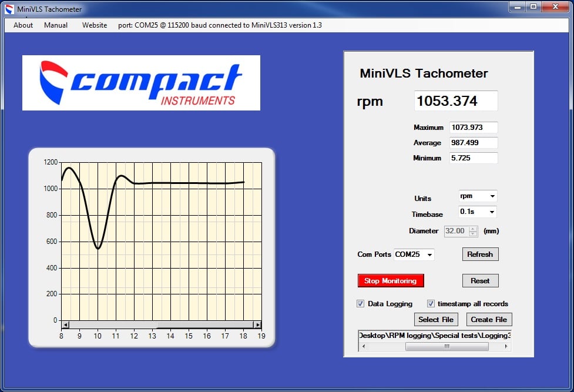The width and height of the screenshot is (574, 392).
Task: Click the Diameter value field
Action: click(456, 231)
